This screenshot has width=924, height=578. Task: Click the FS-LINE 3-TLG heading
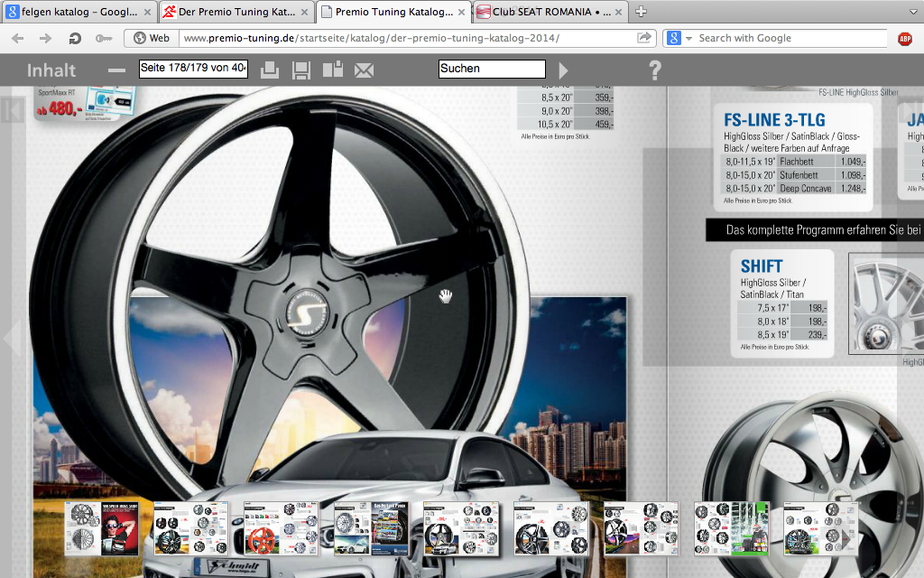(x=774, y=120)
